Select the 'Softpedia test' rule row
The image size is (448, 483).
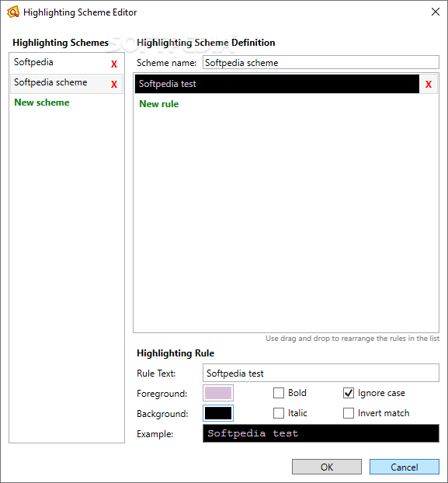(277, 84)
